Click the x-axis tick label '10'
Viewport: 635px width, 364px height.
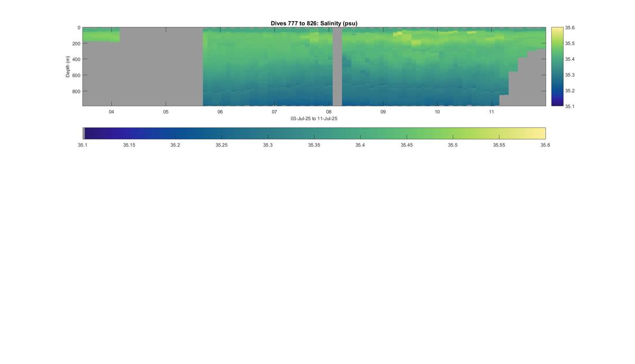point(437,112)
